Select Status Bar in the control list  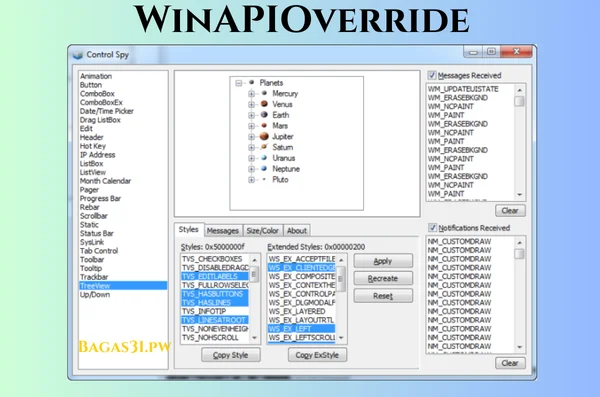coord(97,233)
